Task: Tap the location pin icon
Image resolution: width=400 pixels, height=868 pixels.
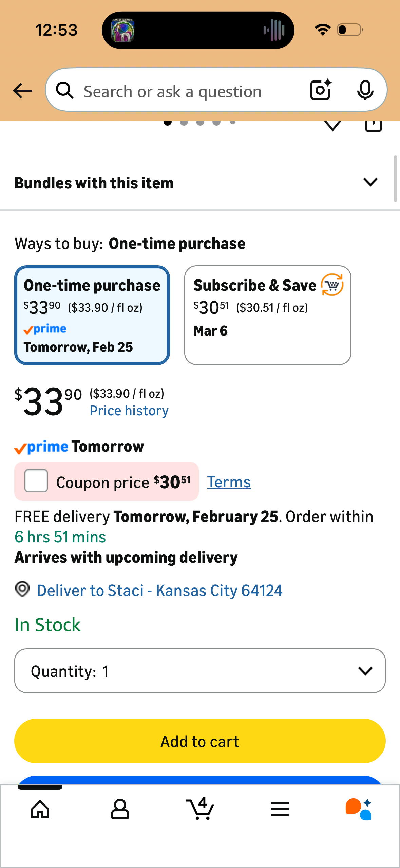Action: 22,589
